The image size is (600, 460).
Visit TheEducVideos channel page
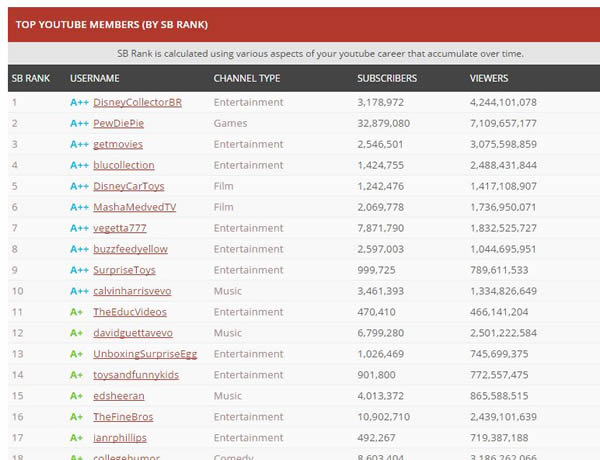click(130, 312)
